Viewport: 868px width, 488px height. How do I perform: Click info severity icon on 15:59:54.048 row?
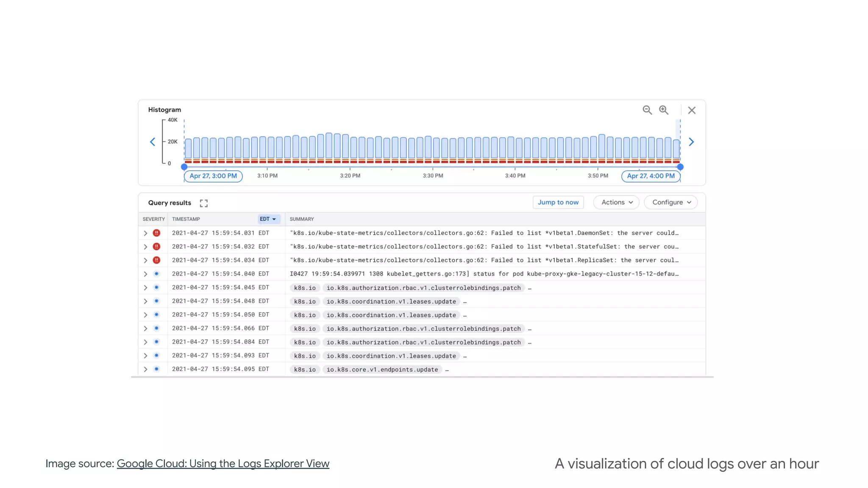[x=156, y=301]
